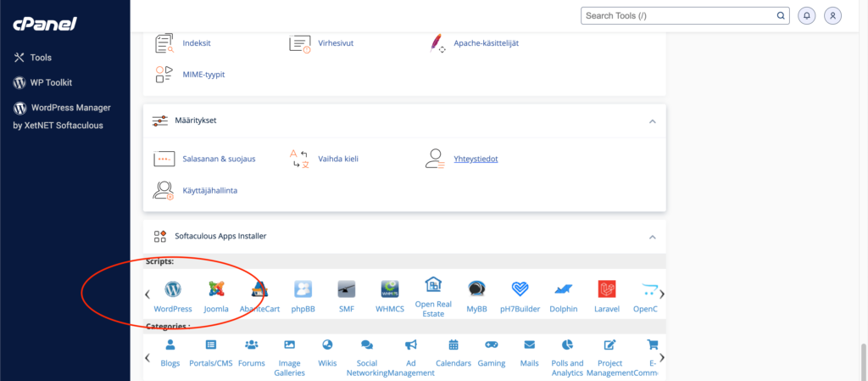Open the MIME-tyypit icon
Image resolution: width=868 pixels, height=381 pixels.
tap(164, 74)
